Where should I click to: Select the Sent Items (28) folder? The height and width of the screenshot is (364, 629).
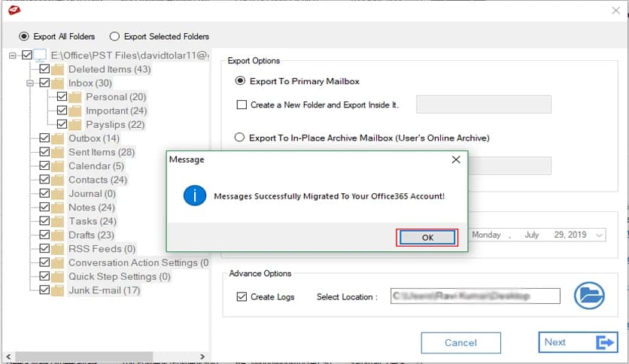click(102, 153)
